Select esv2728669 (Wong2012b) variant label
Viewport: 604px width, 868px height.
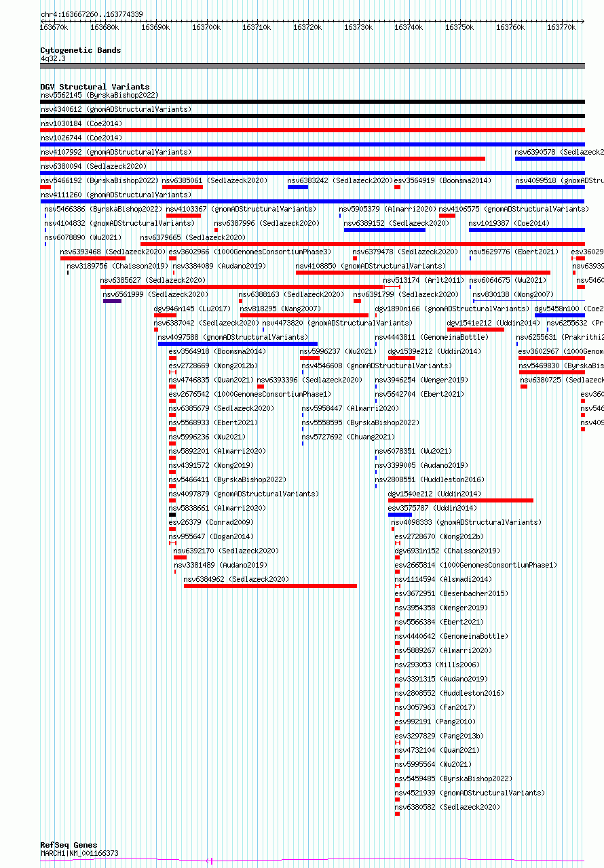pos(214,366)
